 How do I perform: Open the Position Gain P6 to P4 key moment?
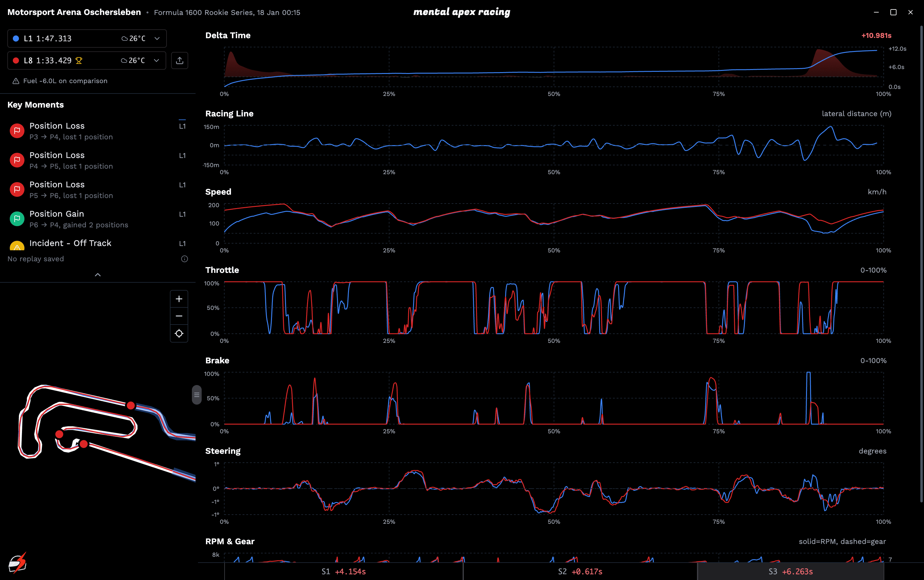pos(79,219)
